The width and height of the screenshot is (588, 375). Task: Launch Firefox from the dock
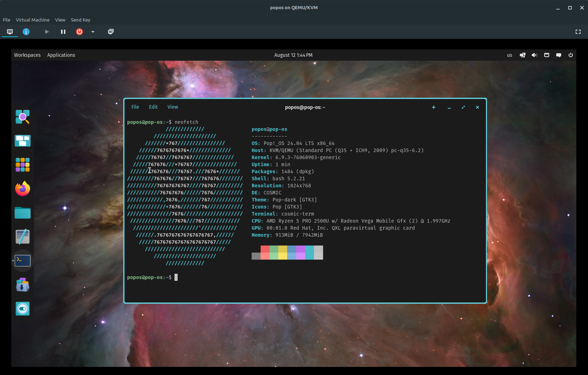[x=23, y=189]
